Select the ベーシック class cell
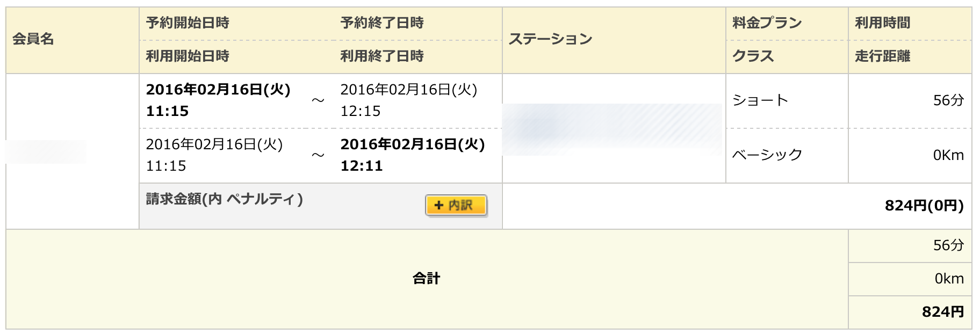Viewport: 980px width, 335px height. pos(767,155)
